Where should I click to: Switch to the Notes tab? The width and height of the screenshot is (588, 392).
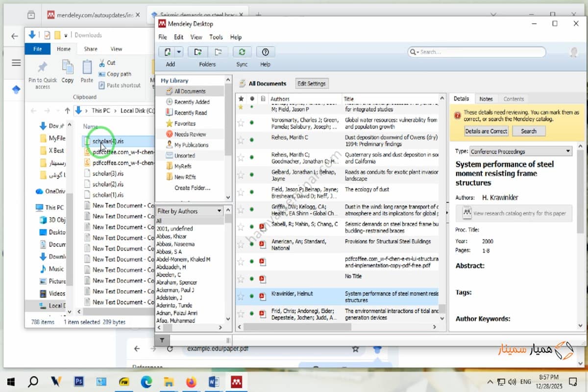pyautogui.click(x=486, y=98)
